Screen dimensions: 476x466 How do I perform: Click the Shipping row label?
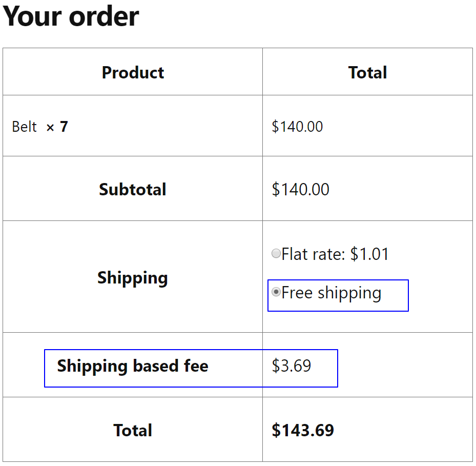pyautogui.click(x=132, y=277)
